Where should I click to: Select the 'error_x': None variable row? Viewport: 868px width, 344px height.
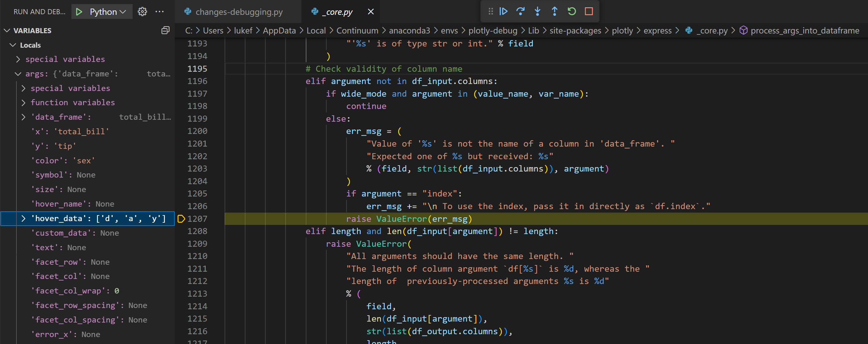87,334
